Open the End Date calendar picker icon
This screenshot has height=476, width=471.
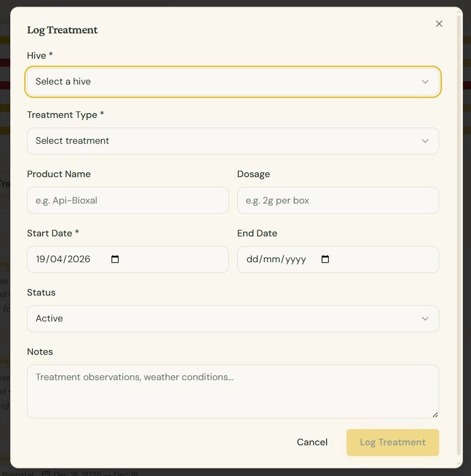click(x=325, y=259)
